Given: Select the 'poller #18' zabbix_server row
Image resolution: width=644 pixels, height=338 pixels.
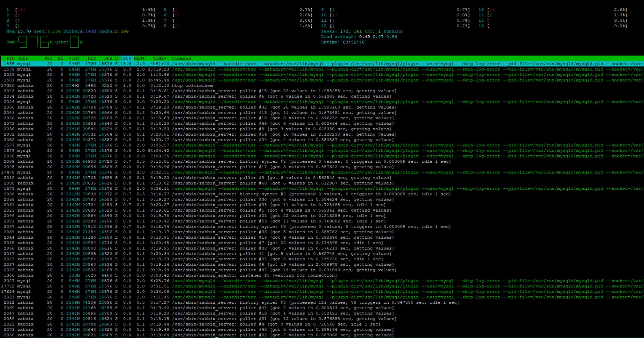Looking at the screenshot, I should coord(322,118).
